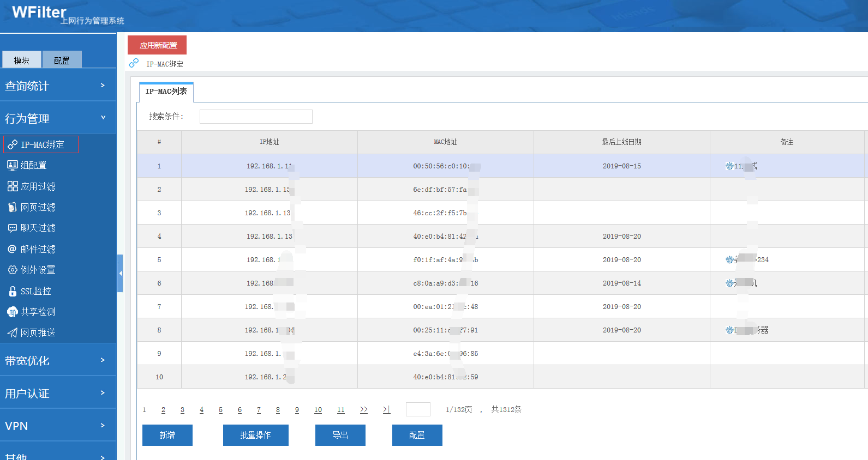
Task: Click the 例外设置 gear icon
Action: [x=13, y=270]
